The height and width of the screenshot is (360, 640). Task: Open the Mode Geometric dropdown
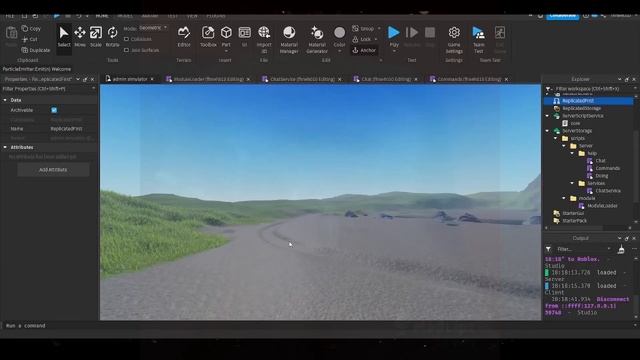click(153, 28)
